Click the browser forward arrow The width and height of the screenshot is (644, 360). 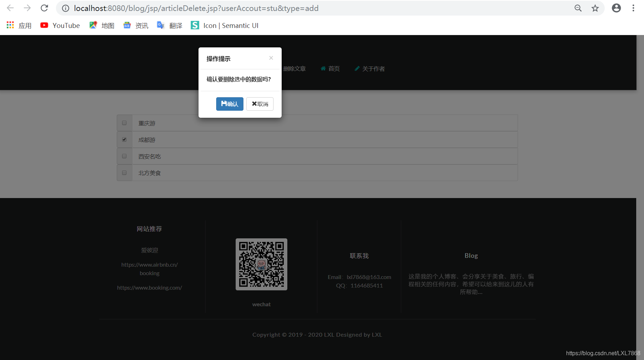[x=27, y=8]
